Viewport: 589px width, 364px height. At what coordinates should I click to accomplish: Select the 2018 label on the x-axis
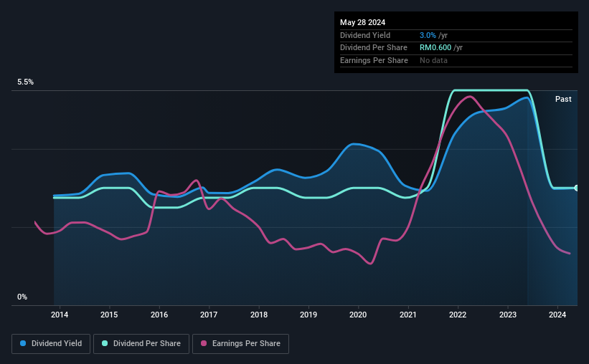tap(259, 315)
